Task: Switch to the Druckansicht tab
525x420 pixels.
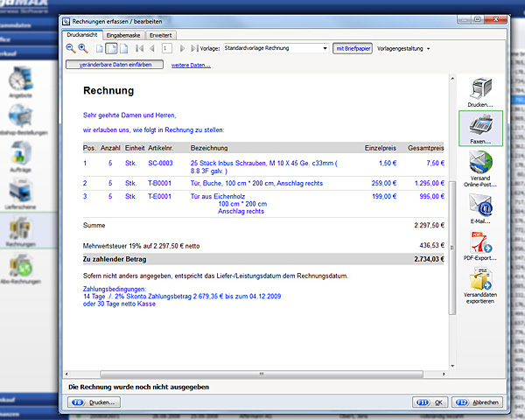Action: click(82, 35)
